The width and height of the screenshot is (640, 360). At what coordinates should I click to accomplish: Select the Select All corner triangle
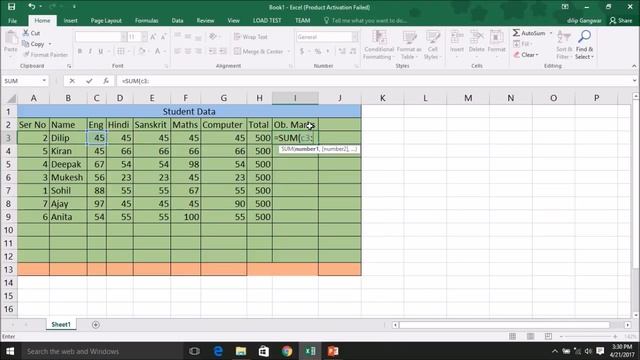coord(11,98)
